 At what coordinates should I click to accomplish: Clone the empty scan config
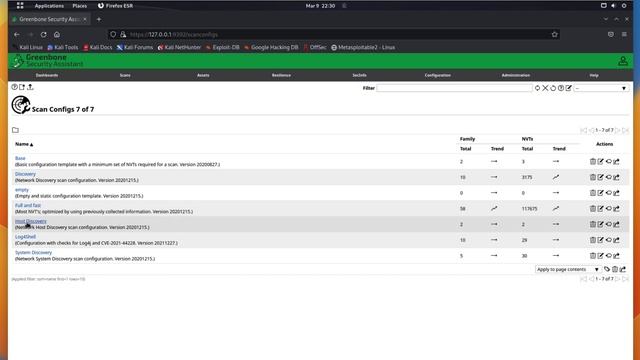[609, 193]
